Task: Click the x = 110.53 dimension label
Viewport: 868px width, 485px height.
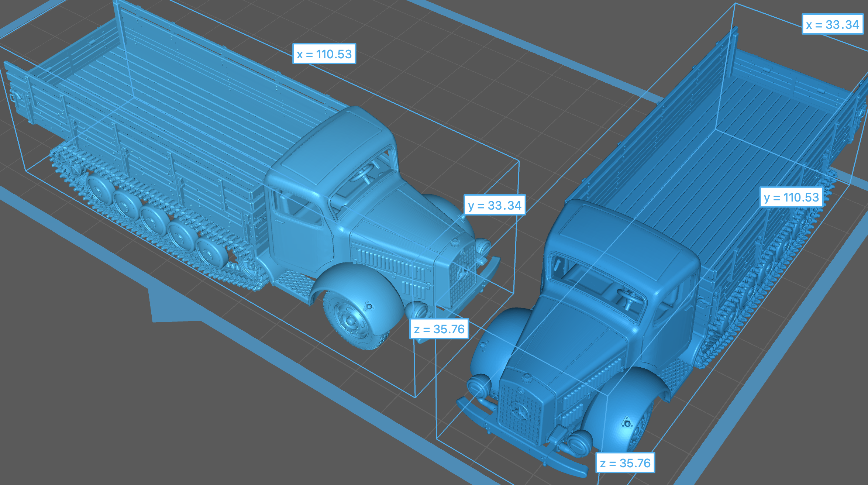Action: click(x=324, y=54)
